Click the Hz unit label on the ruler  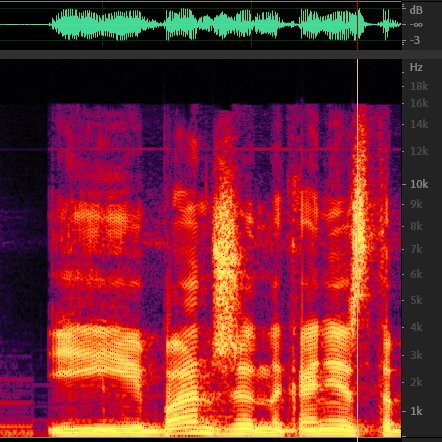[416, 67]
